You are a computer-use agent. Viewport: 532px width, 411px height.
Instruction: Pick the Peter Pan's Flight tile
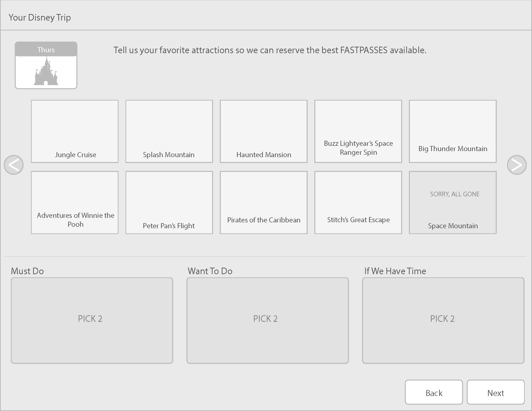click(x=169, y=202)
